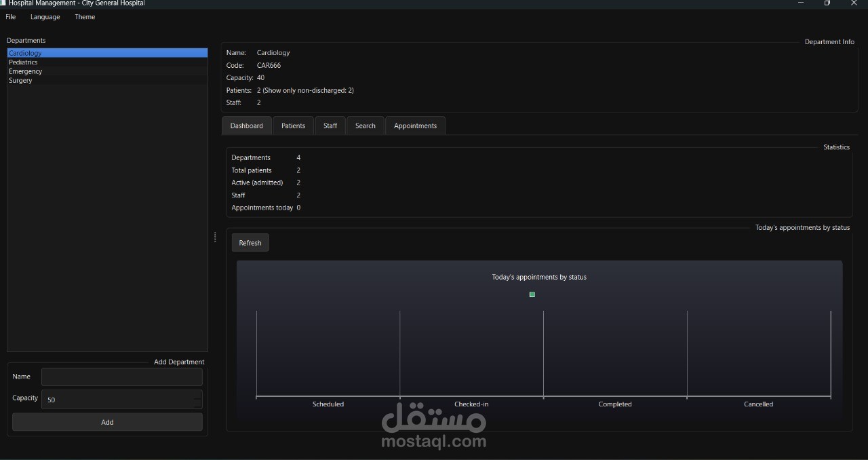
Task: Restore down the application window
Action: tap(827, 3)
